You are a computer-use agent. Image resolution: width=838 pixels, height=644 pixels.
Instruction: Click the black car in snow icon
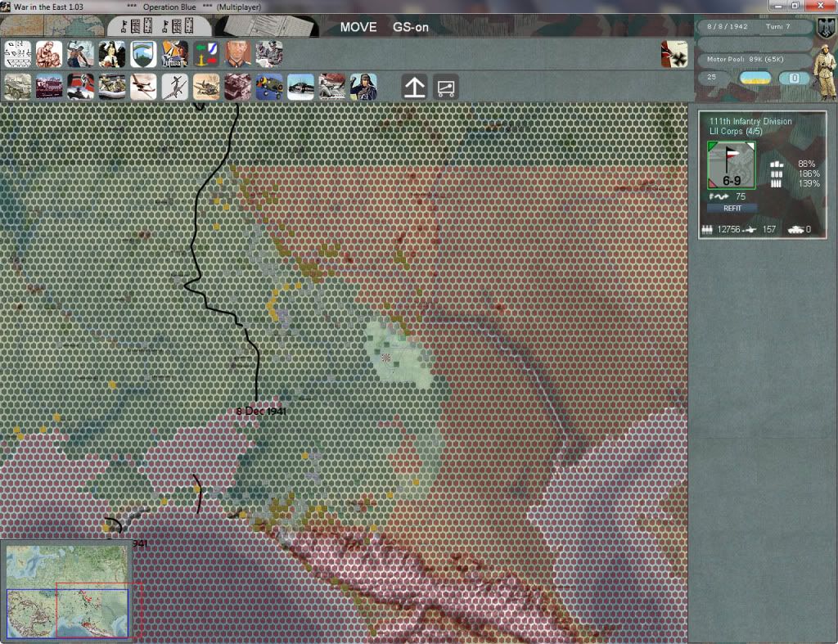(301, 87)
